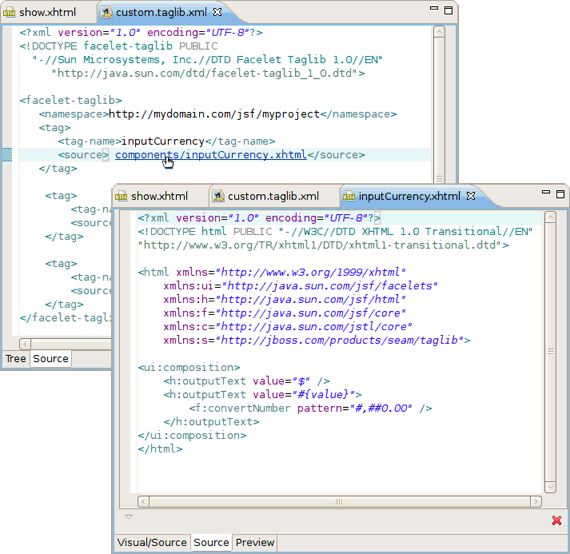
Task: Select Source tab of taglib editor
Action: point(51,359)
